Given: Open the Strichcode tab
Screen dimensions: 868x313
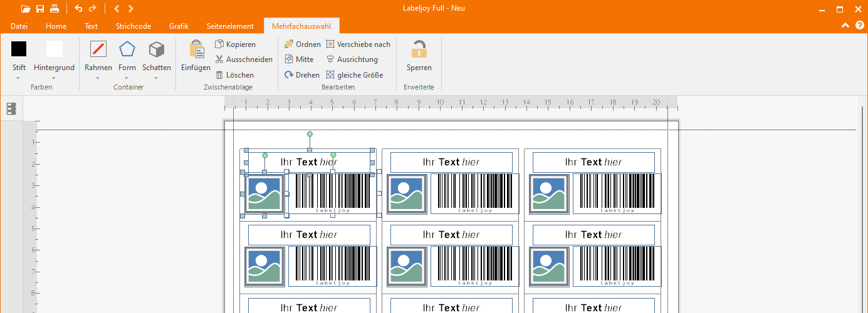Looking at the screenshot, I should [133, 26].
